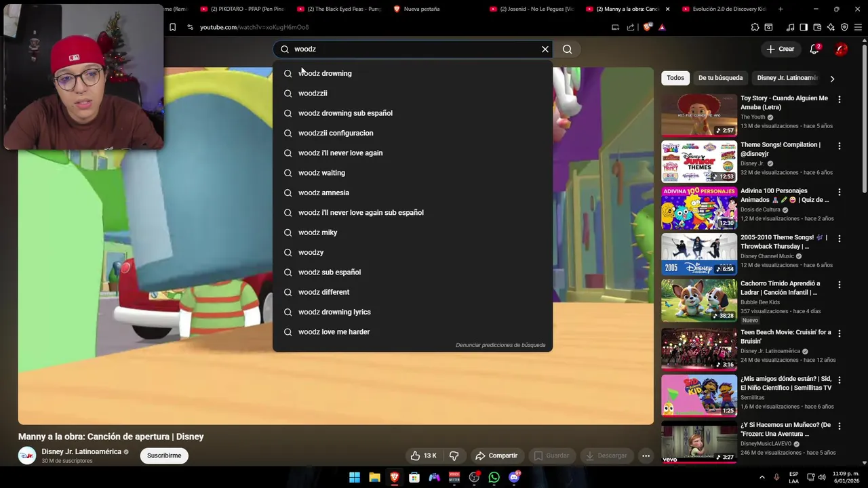Viewport: 868px width, 488px height.
Task: Select suggestion 'woodz amnesia'
Action: click(412, 192)
